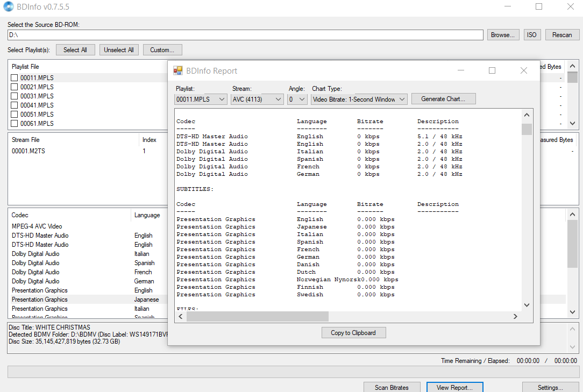583x392 pixels.
Task: Select the Dolby Digital Audio Italian row
Action: [88, 254]
